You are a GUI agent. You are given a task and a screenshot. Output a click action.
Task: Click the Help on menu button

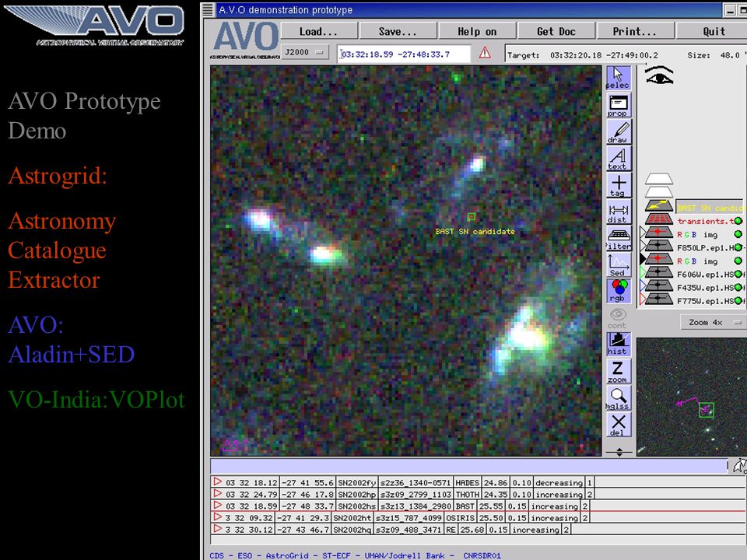point(477,31)
